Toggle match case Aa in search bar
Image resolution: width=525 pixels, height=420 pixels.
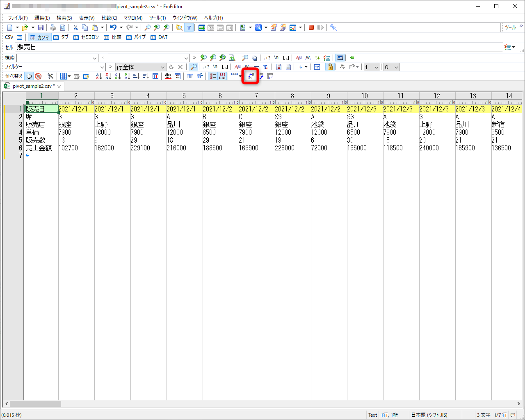pyautogui.click(x=299, y=58)
